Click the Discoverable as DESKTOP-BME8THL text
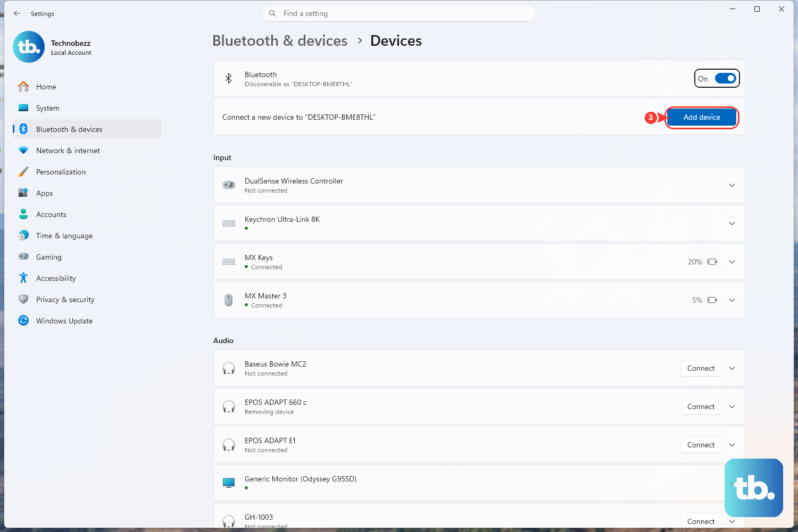This screenshot has width=798, height=532. (x=298, y=84)
